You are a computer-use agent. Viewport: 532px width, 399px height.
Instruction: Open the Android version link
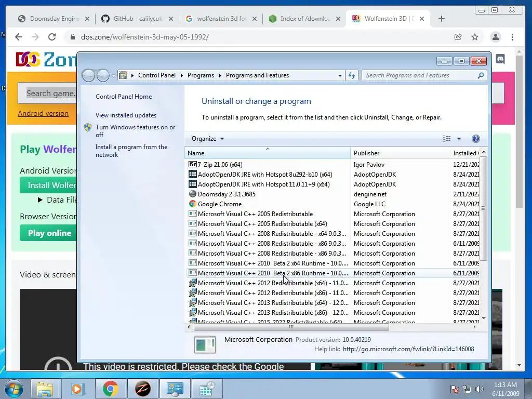pos(43,113)
